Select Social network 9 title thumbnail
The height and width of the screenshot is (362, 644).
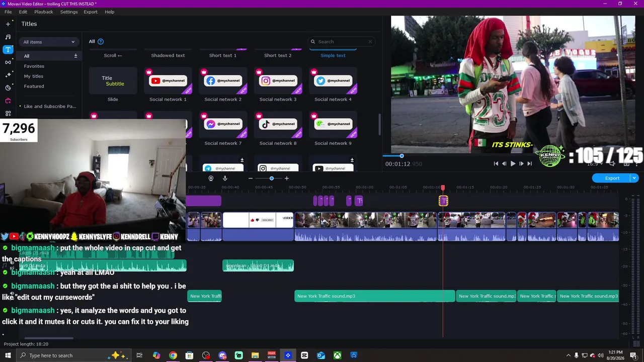coord(333,125)
